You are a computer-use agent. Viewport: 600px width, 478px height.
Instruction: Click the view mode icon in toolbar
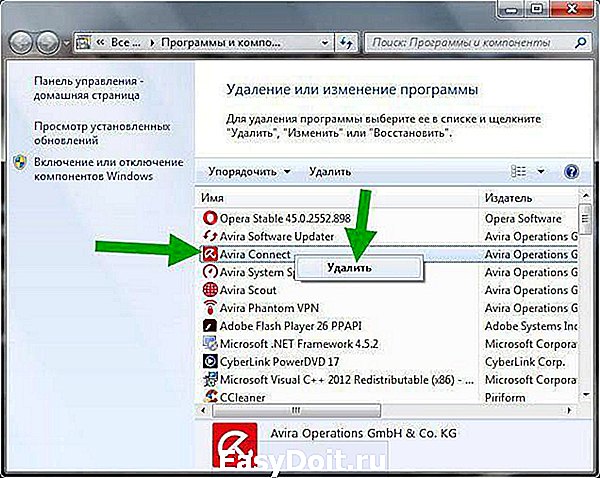click(x=518, y=171)
